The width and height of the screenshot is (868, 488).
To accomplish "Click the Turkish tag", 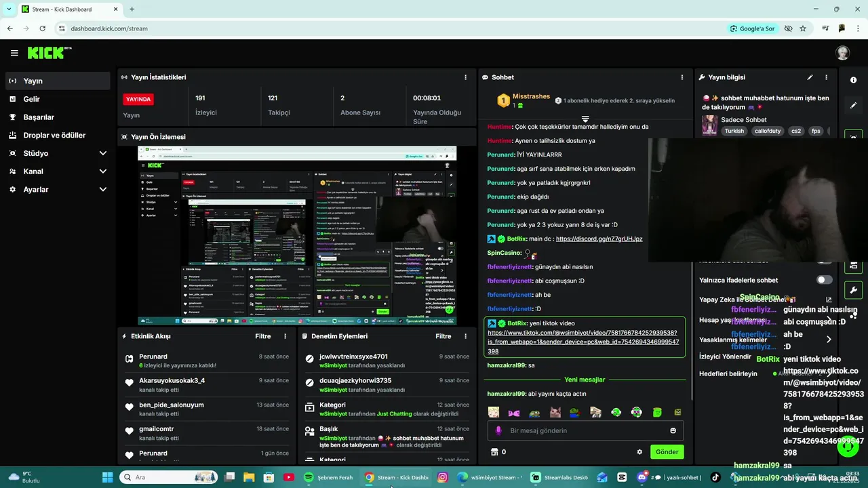I will 734,131.
